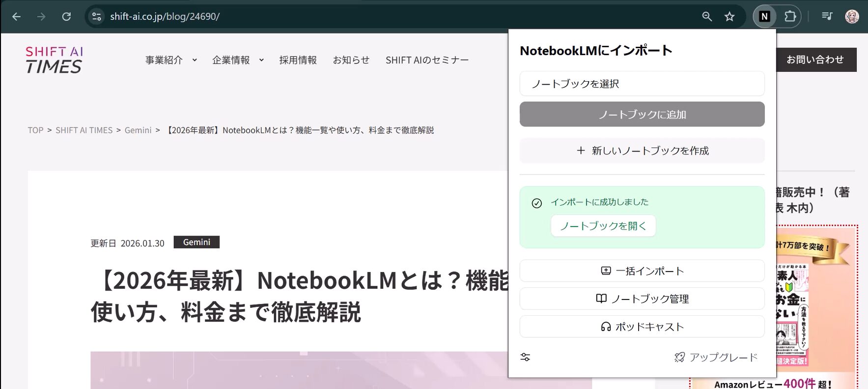
Task: Expand the 事業紹介 menu chevron
Action: [x=195, y=60]
